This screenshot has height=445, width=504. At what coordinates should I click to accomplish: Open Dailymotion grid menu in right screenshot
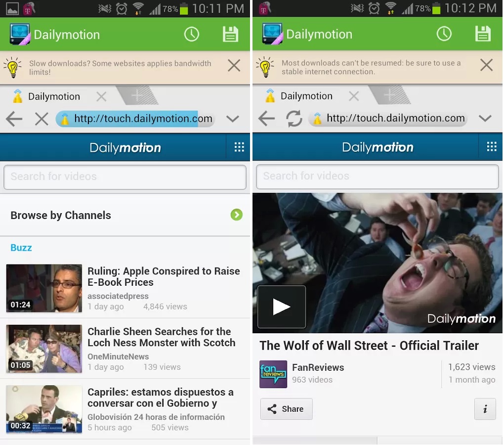tap(492, 147)
